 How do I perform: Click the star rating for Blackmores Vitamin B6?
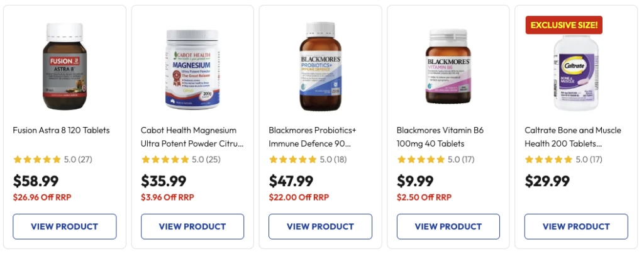(421, 160)
